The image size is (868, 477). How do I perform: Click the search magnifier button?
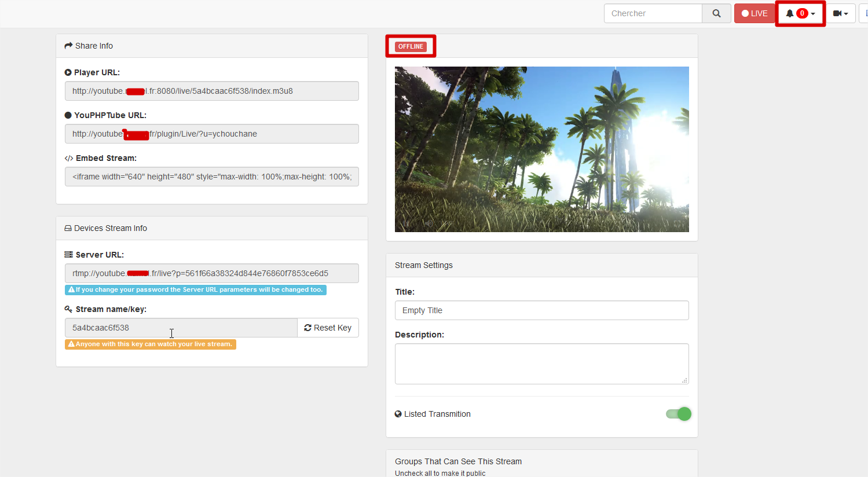[x=716, y=13]
